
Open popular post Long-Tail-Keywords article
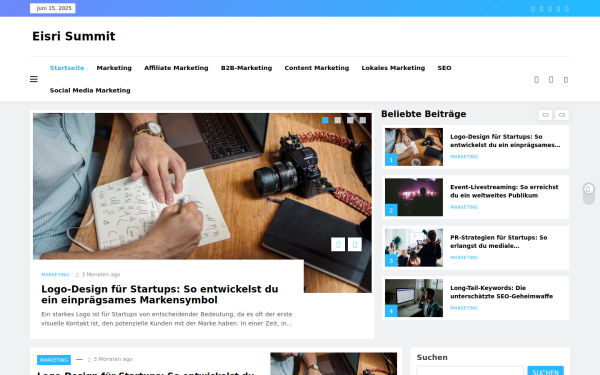(x=501, y=292)
